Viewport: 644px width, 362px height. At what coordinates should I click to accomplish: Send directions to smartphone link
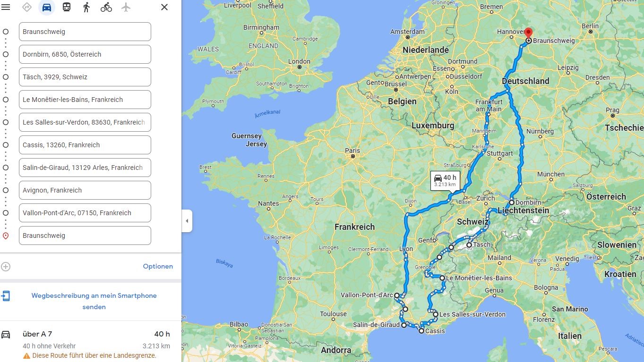(x=94, y=301)
